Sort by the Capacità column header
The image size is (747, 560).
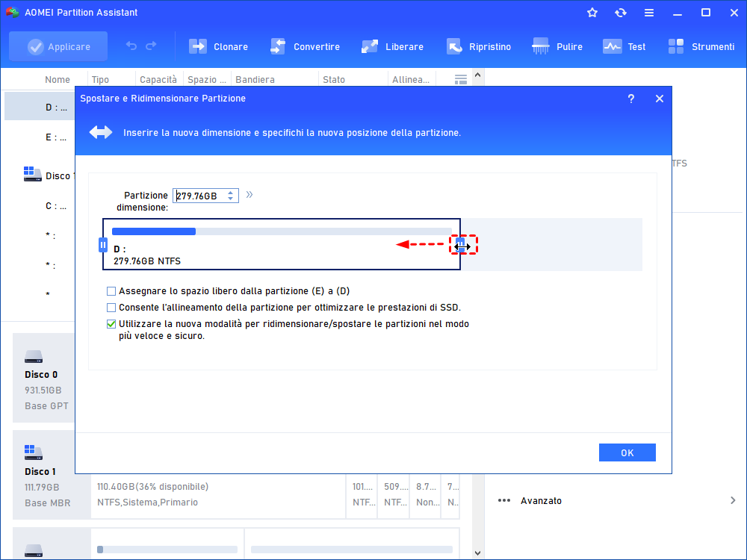(158, 80)
